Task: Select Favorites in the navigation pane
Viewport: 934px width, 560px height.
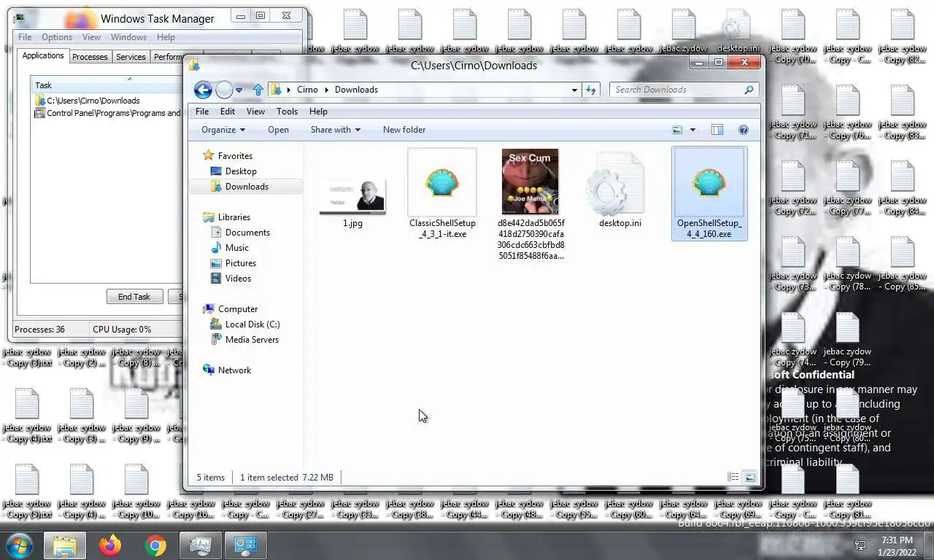Action: click(x=234, y=155)
